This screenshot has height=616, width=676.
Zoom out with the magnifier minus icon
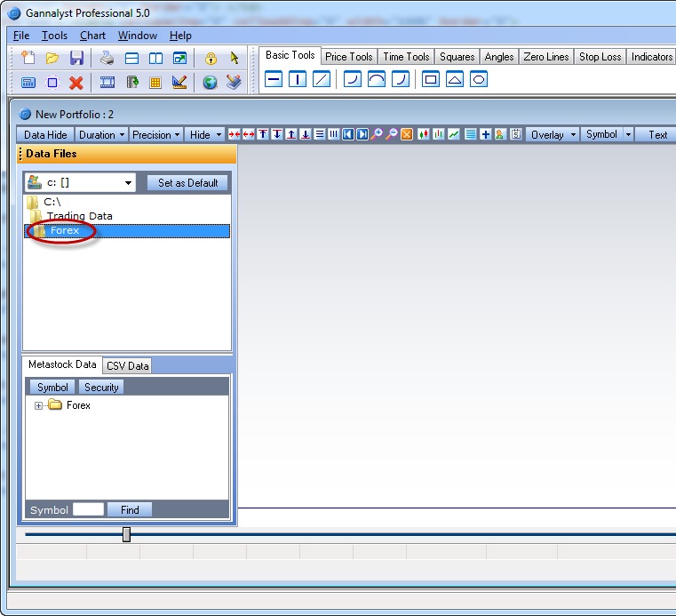392,134
